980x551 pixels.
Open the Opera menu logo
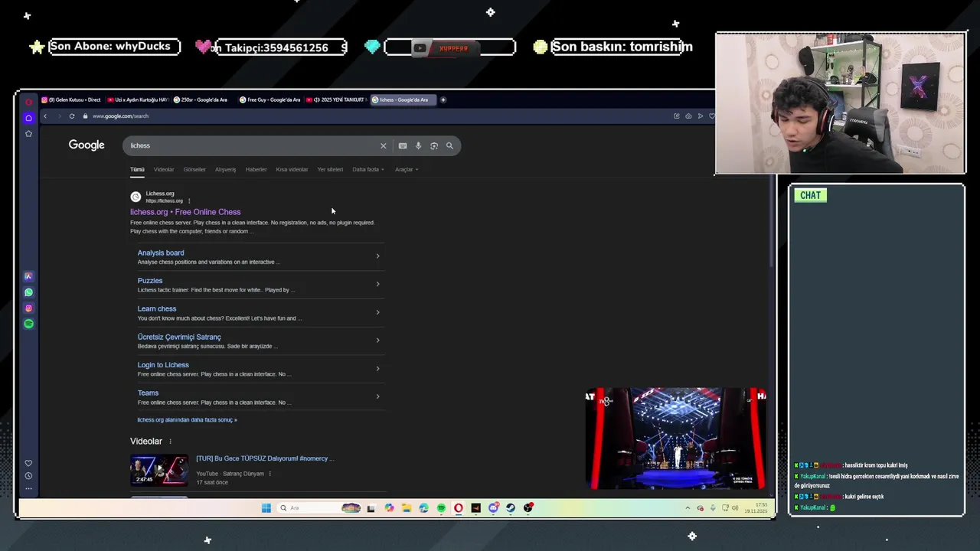tap(28, 102)
